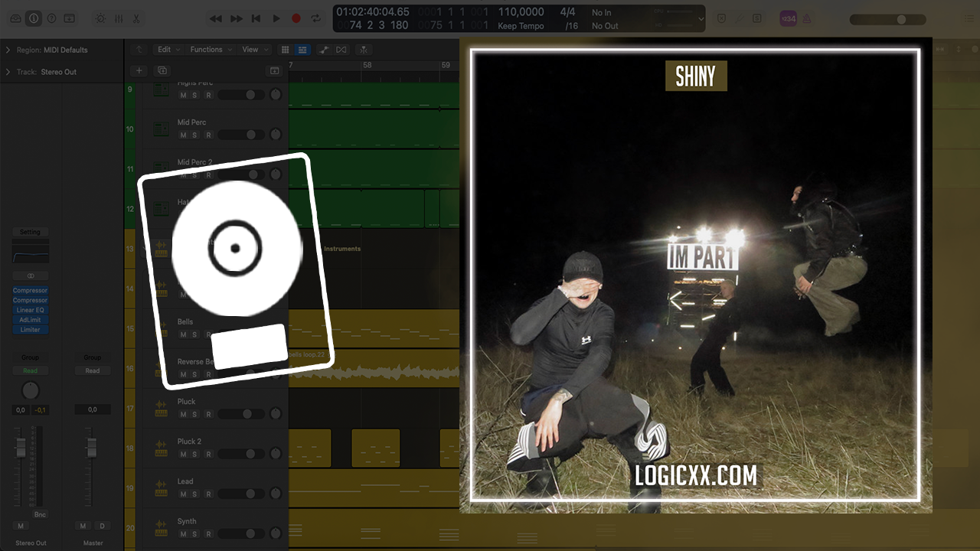Click the add track plus icon
Viewport: 980px width, 551px height.
[139, 70]
